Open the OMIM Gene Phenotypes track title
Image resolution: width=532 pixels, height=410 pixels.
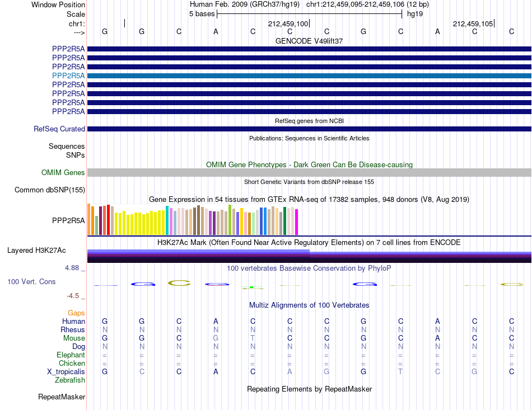(x=309, y=164)
